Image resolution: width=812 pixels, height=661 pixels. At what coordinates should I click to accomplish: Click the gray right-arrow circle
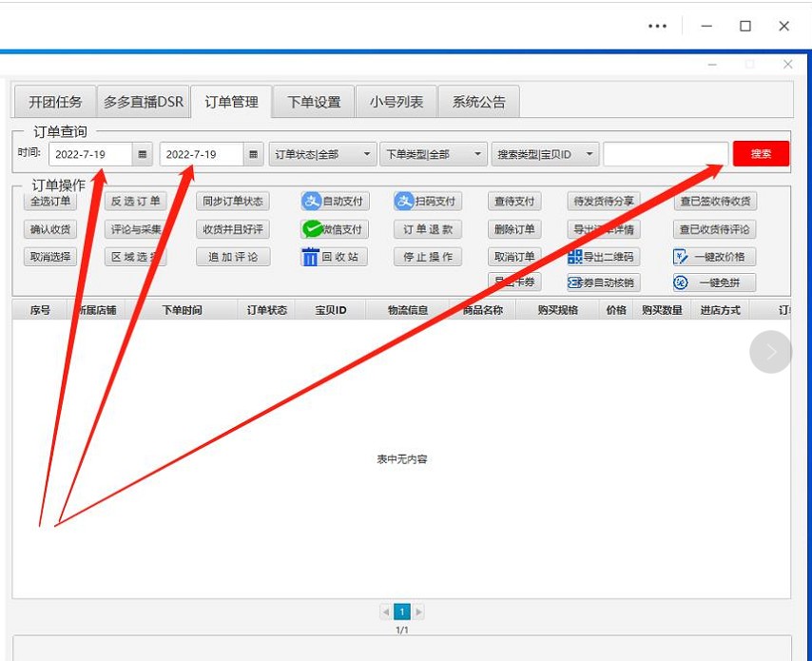click(770, 352)
